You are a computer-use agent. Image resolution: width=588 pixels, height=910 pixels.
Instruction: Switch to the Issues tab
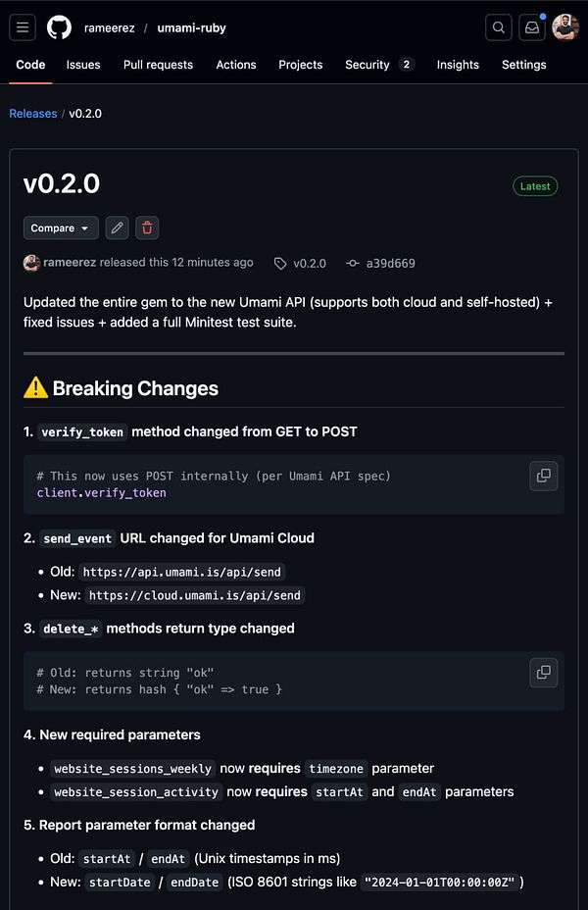(x=82, y=65)
